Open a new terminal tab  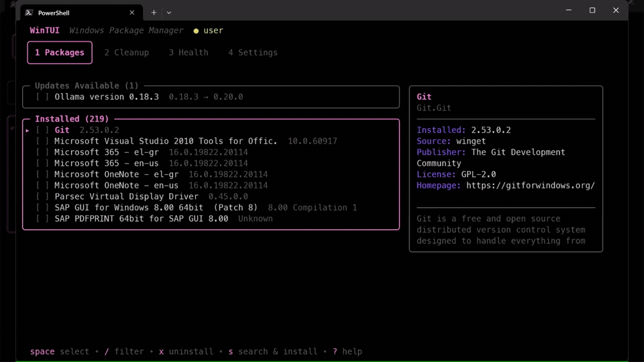154,13
